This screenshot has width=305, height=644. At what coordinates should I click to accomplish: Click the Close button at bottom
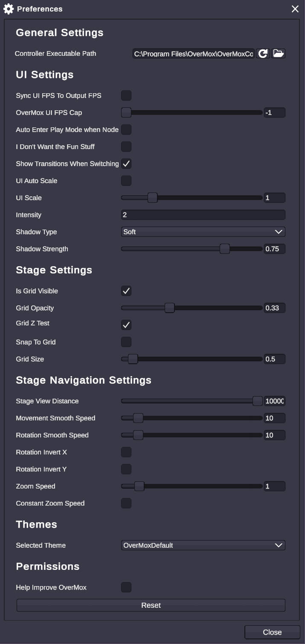272,632
